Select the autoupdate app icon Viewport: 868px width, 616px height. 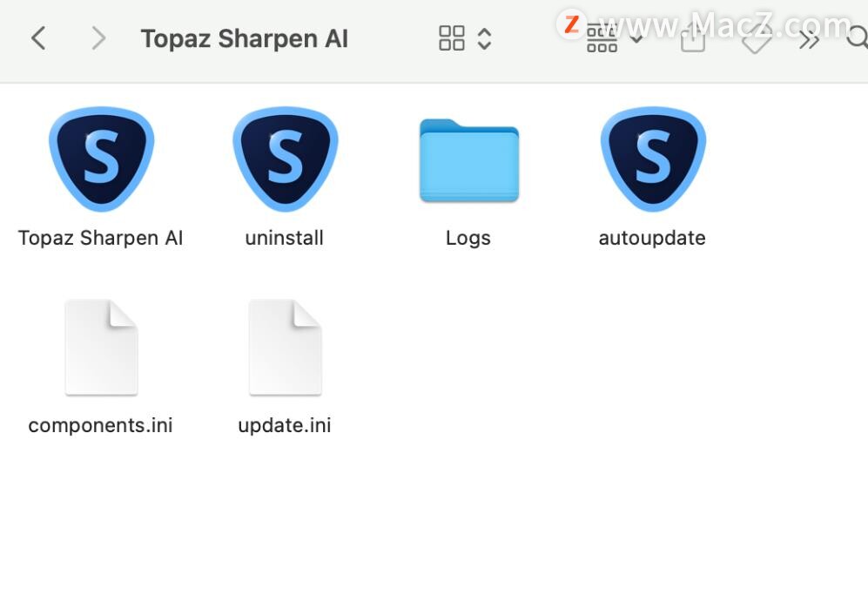tap(653, 159)
